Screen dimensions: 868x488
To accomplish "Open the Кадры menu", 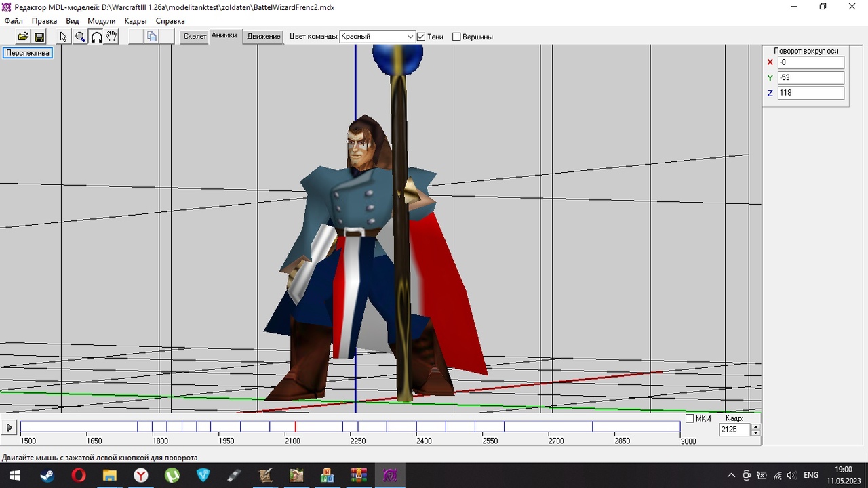I will (136, 21).
